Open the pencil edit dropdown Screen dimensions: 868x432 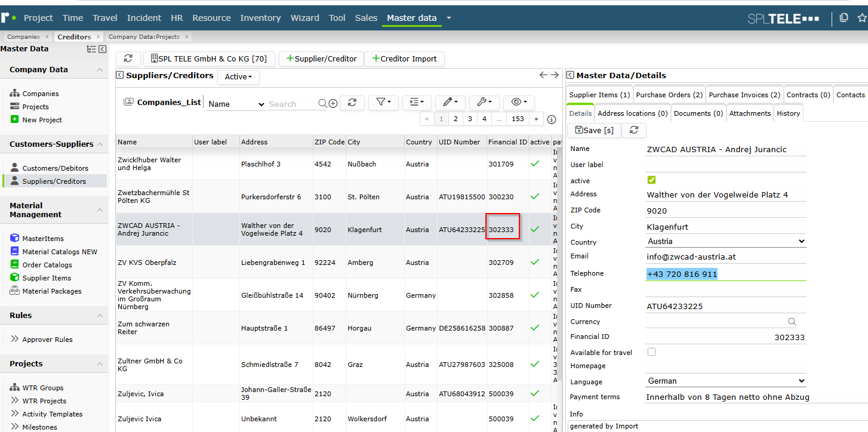pos(450,103)
